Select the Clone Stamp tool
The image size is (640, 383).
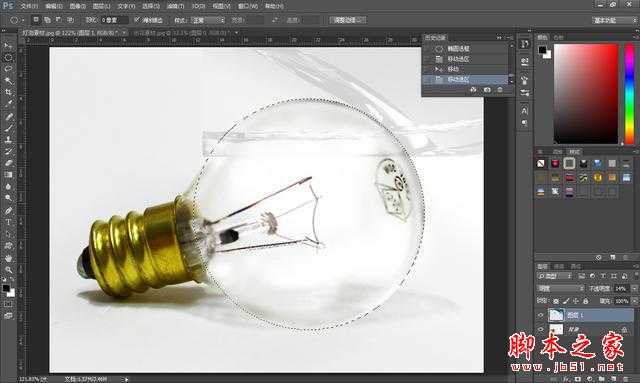click(x=8, y=139)
